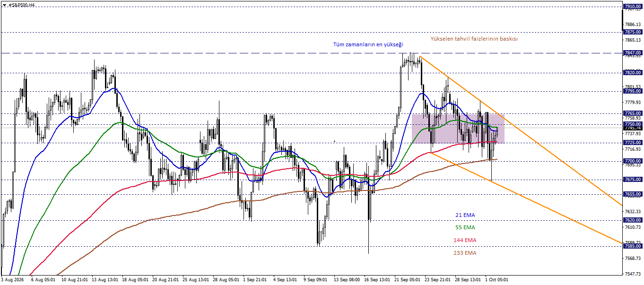Click the current price marker 7745.74
This screenshot has height=285, width=644.
pyautogui.click(x=633, y=128)
